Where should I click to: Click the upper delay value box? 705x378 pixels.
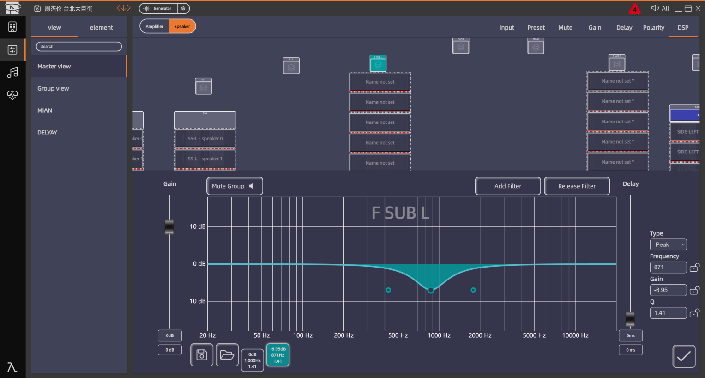(631, 336)
